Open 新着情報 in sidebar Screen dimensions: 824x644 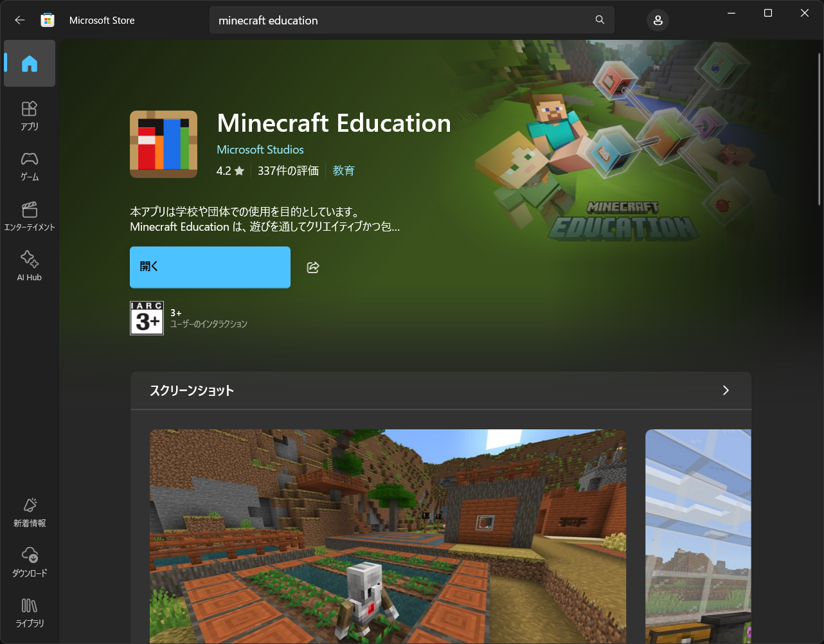click(x=30, y=513)
